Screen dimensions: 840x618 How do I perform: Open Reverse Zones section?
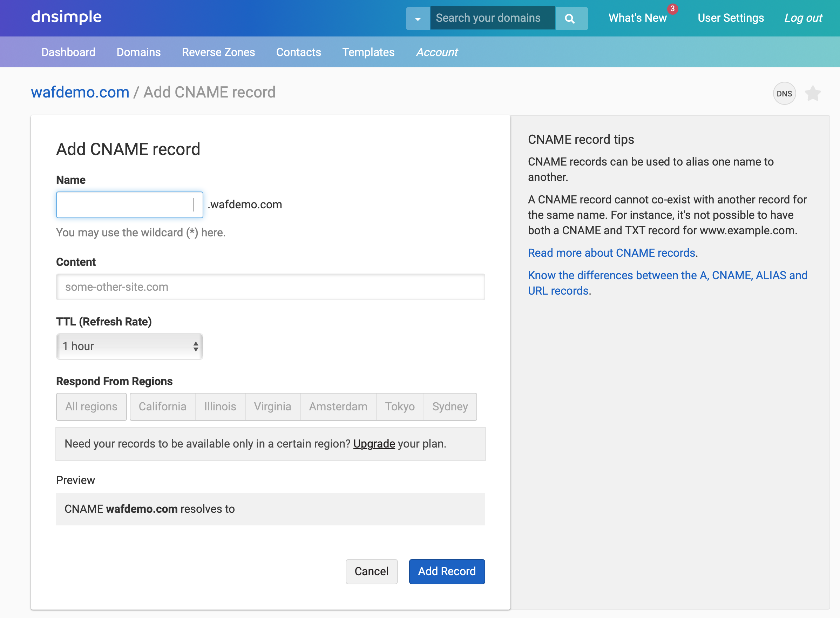[x=218, y=52]
